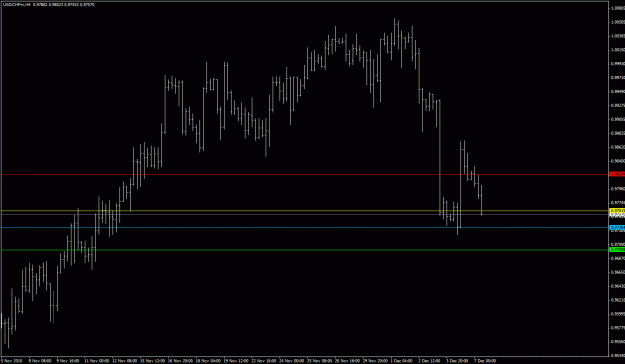Click the topmost price value on the scale
Screen dimensions: 625x364
[x=618, y=8]
